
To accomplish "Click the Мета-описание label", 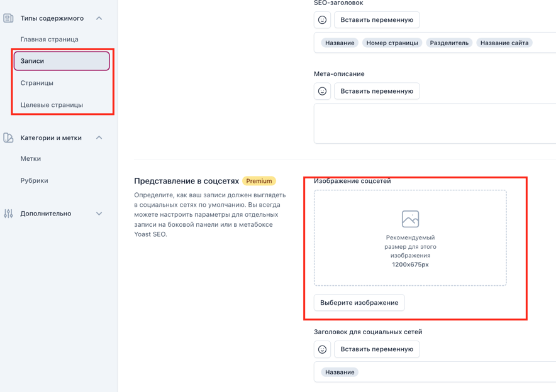I will coord(339,73).
